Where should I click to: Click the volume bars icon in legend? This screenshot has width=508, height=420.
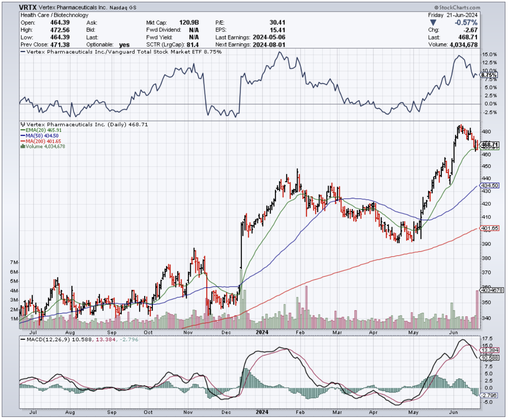pos(22,146)
